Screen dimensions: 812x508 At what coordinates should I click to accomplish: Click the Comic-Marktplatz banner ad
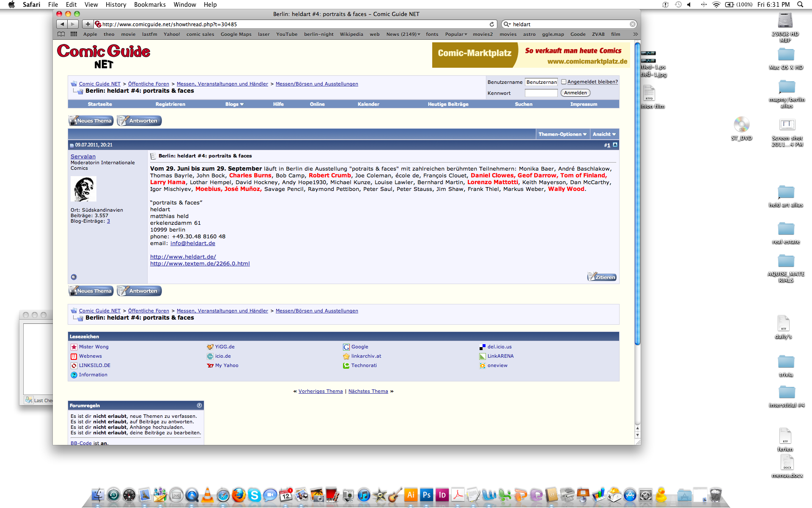click(x=531, y=55)
